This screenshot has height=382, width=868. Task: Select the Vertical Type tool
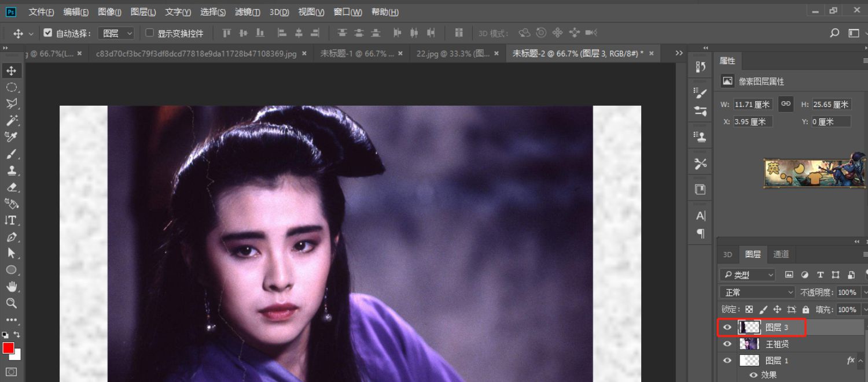[x=11, y=220]
